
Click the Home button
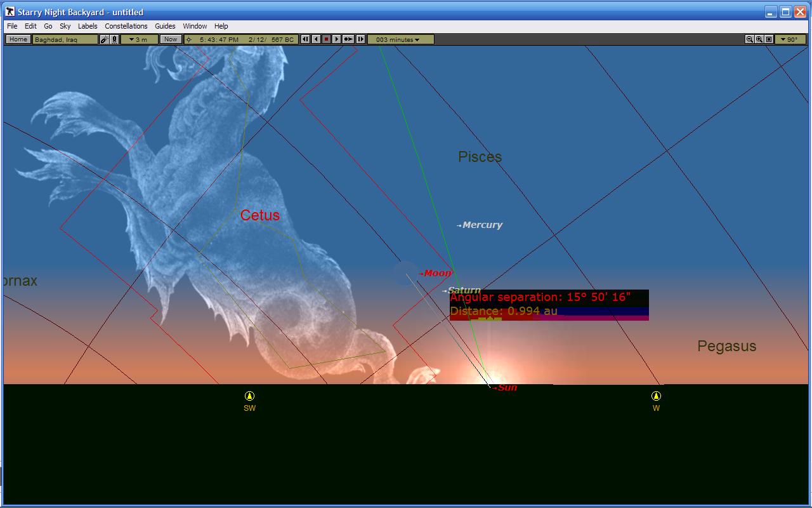pyautogui.click(x=18, y=39)
